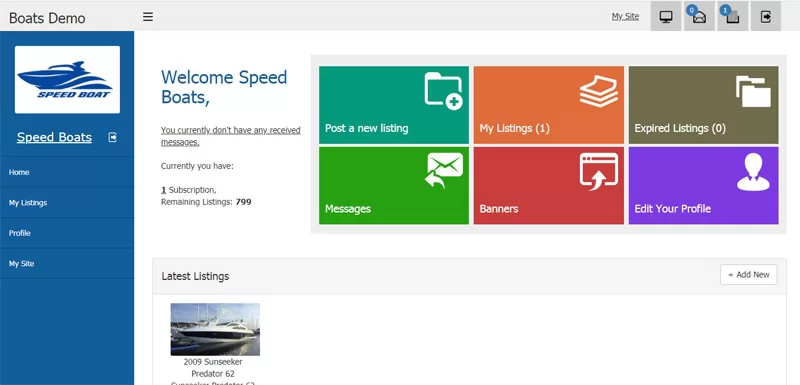Viewport: 800px width, 385px height.
Task: Open Home in the left sidebar
Action: pos(67,172)
